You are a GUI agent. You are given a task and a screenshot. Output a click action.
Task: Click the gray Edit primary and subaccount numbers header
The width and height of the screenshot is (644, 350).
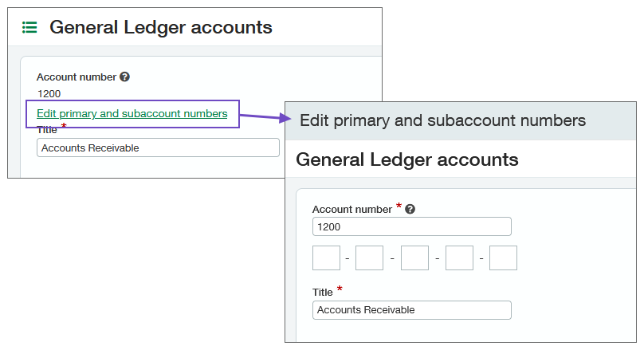[x=442, y=121]
